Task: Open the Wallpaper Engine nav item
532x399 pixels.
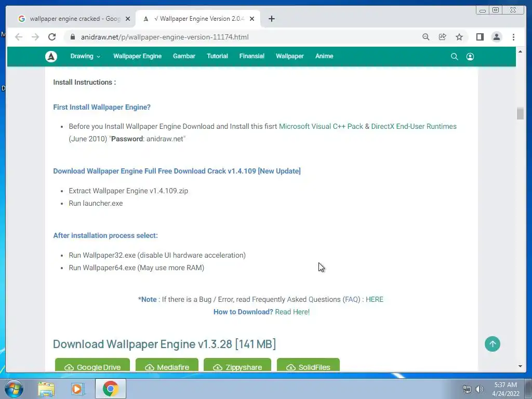Action: 137,56
